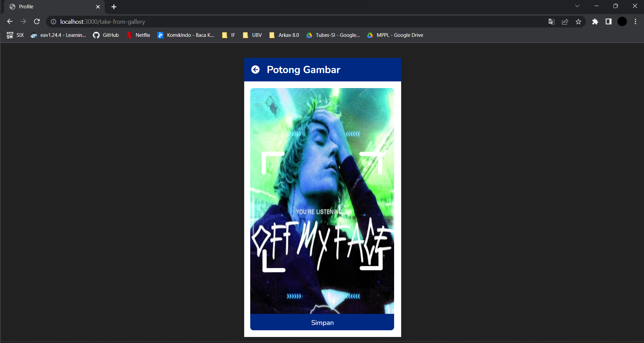
Task: Bookmark this tab with the star icon
Action: (578, 22)
